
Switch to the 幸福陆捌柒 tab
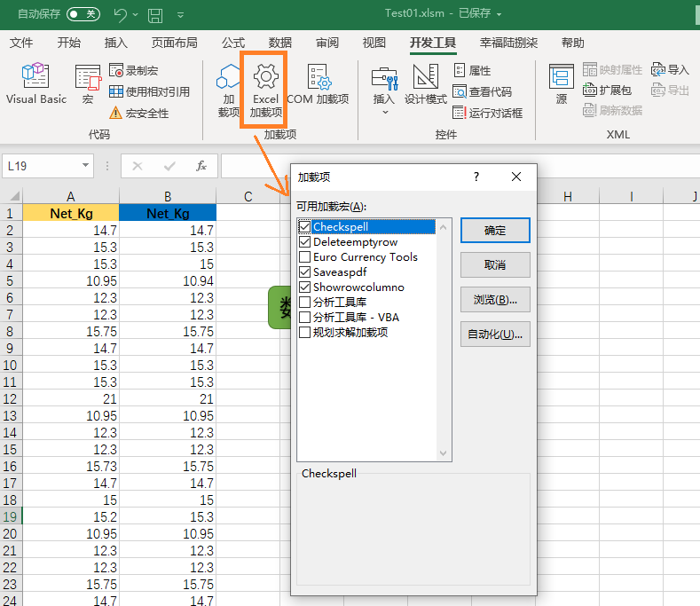(x=508, y=43)
